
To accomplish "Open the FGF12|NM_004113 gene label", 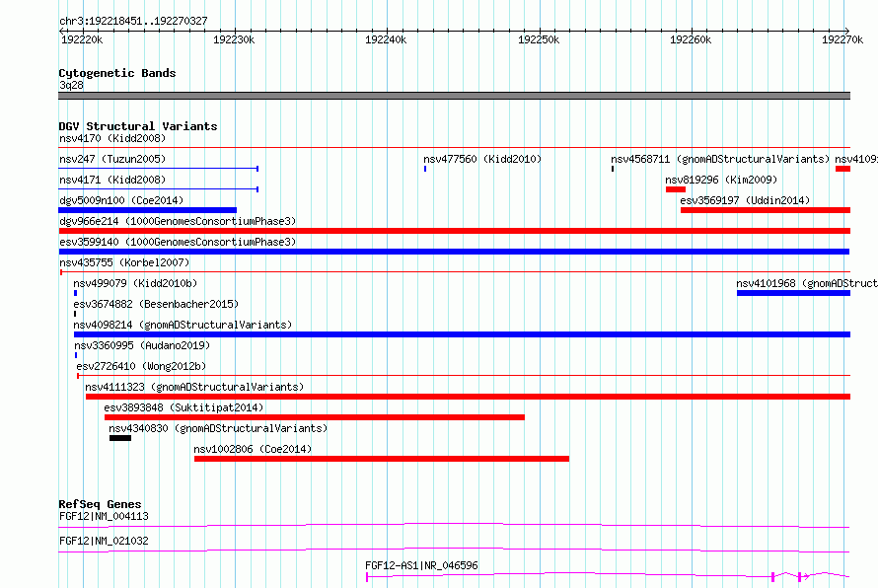I will point(104,516).
